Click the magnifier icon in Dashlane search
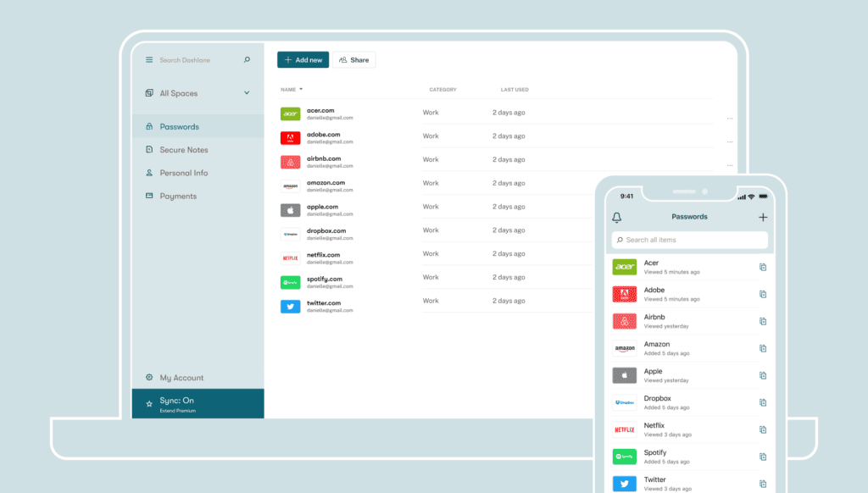The image size is (868, 493). coord(247,60)
